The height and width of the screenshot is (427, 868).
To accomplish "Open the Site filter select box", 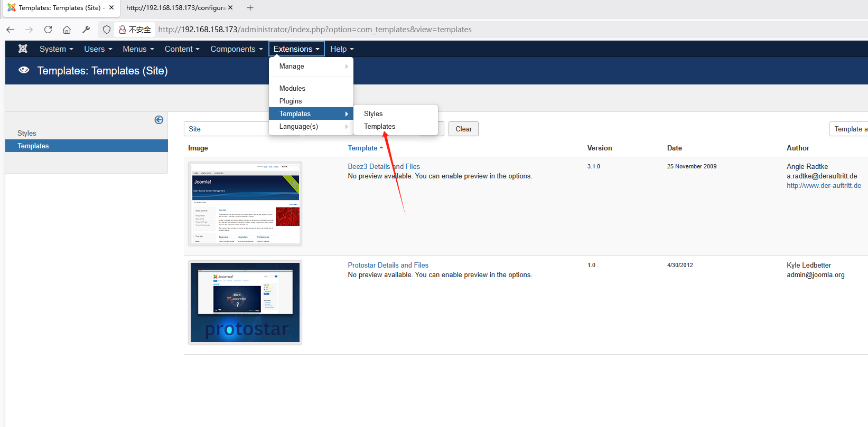I will (227, 129).
